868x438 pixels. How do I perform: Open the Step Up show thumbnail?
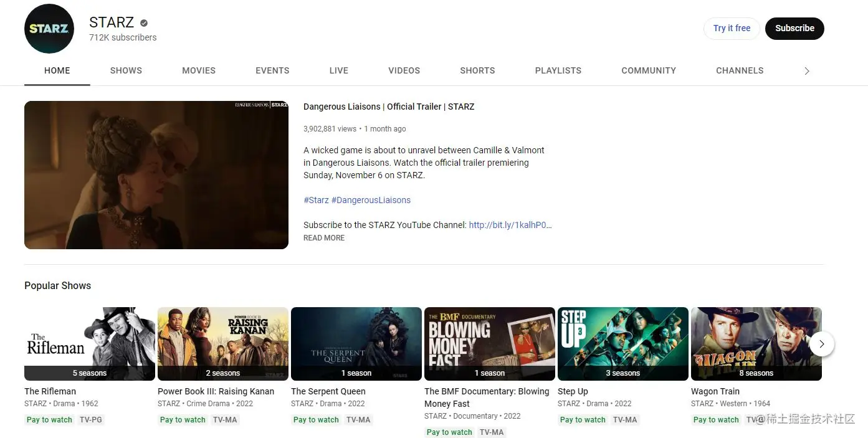[x=623, y=344]
